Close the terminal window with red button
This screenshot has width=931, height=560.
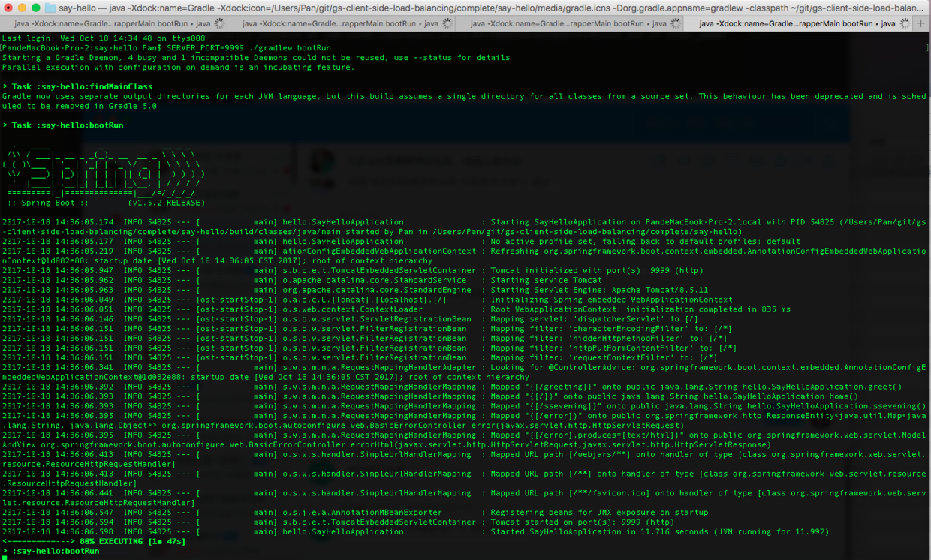(8, 8)
